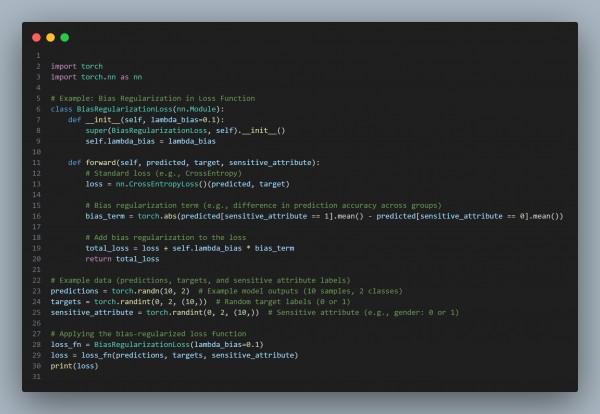Click line number 26 in the gutter

click(x=36, y=323)
